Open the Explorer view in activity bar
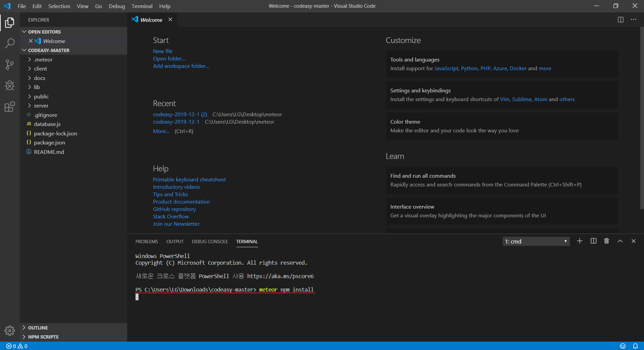 [10, 23]
